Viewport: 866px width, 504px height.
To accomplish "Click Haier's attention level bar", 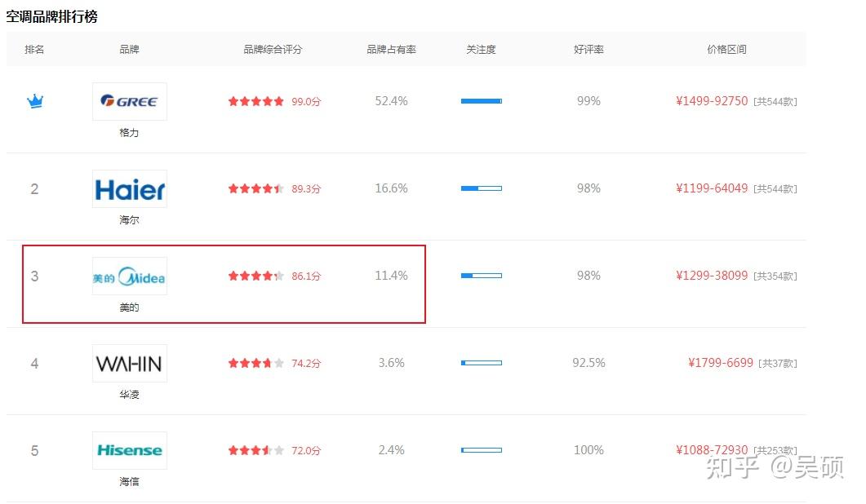I will [482, 188].
